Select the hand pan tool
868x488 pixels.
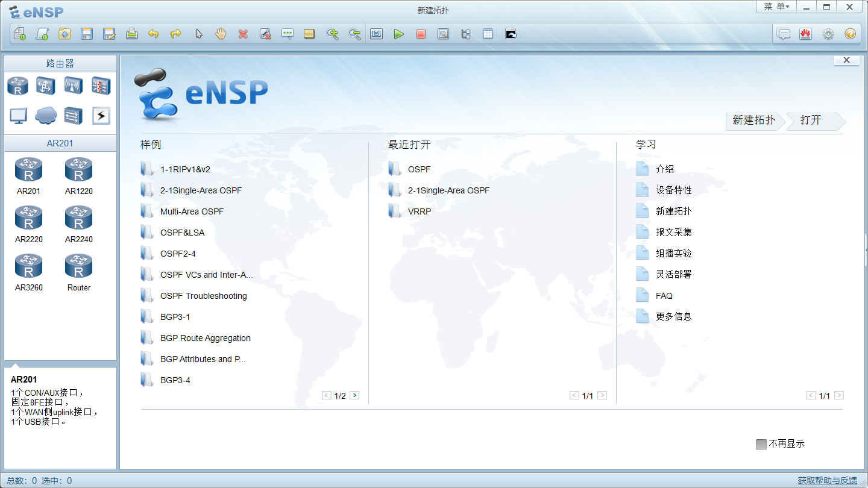[x=221, y=34]
